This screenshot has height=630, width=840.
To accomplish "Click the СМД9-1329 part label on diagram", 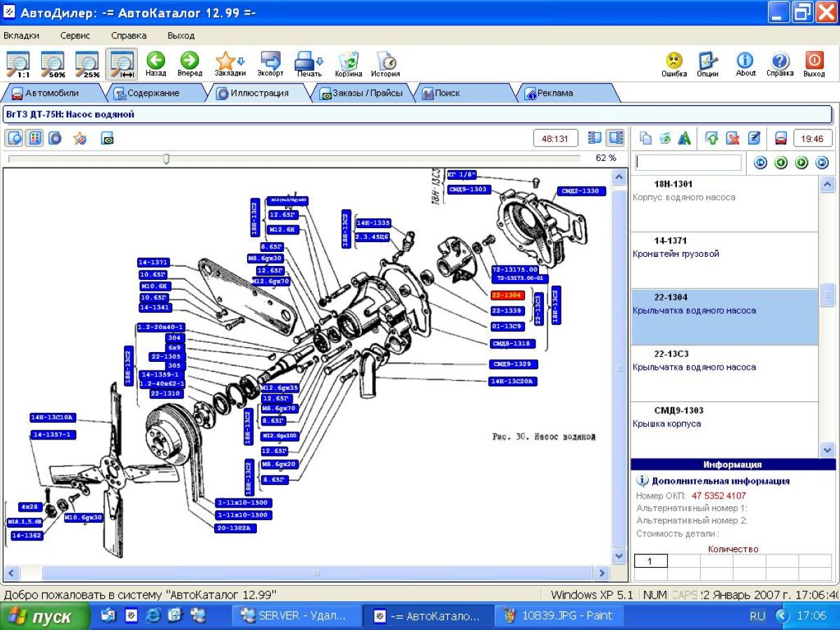I will point(514,364).
